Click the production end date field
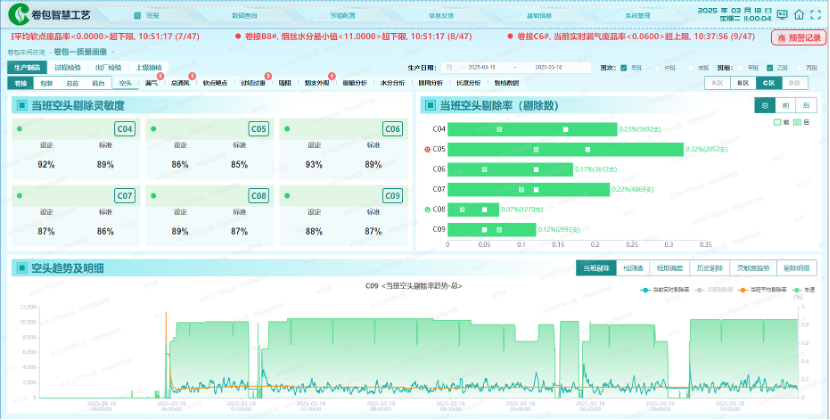Image resolution: width=830 pixels, height=420 pixels. pyautogui.click(x=548, y=67)
